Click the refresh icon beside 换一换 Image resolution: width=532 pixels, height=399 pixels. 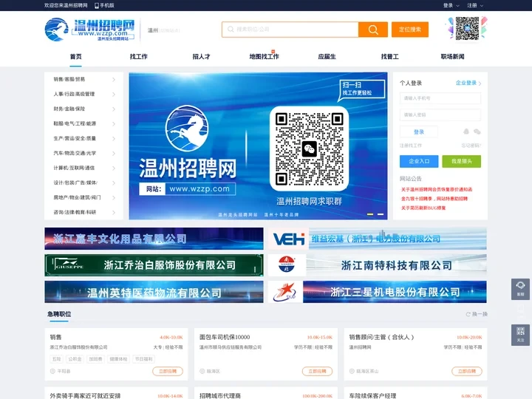468,314
